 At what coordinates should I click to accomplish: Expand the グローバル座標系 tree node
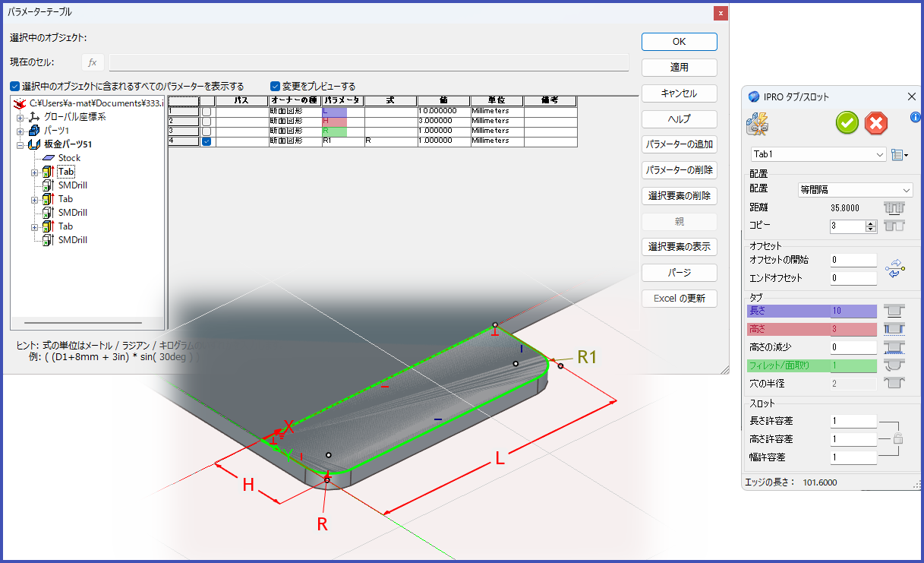coord(20,118)
